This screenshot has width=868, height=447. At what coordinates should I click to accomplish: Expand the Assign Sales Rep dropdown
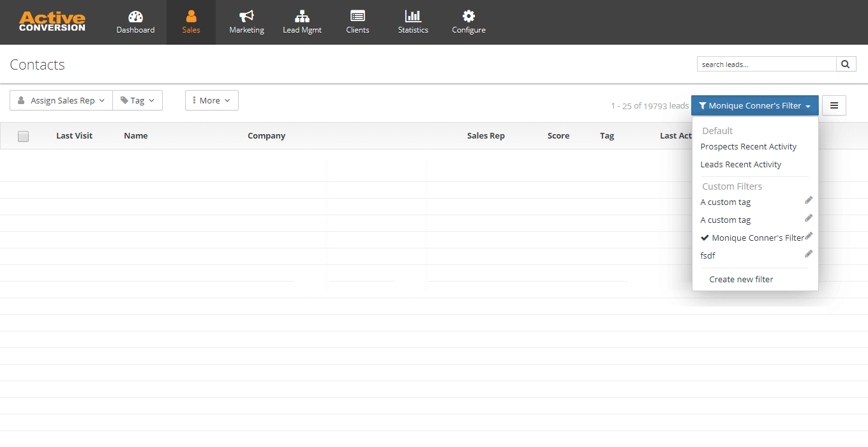click(x=61, y=100)
